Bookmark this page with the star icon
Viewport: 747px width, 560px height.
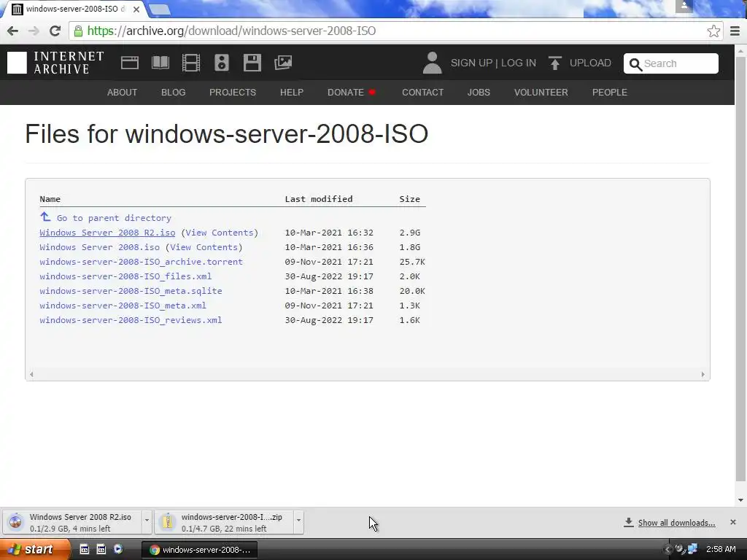click(x=713, y=31)
